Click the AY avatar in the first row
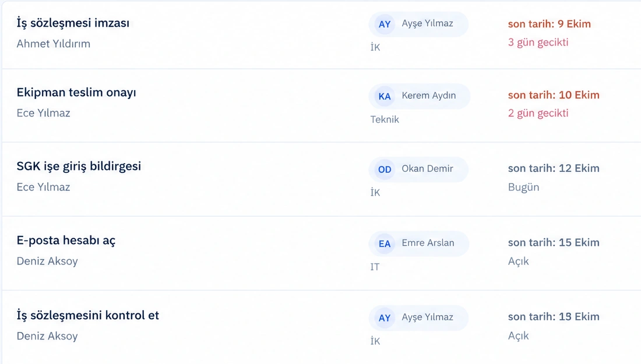Viewport: 641px width, 364px height. [384, 24]
